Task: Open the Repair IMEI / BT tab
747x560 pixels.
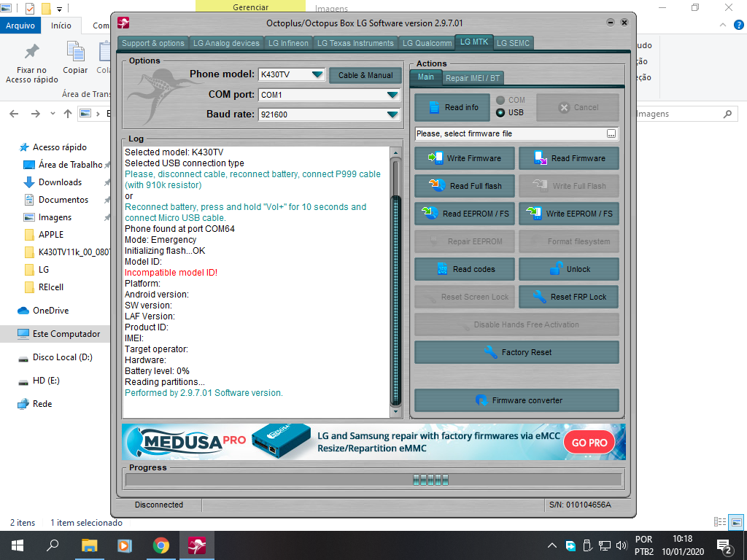Action: tap(473, 78)
